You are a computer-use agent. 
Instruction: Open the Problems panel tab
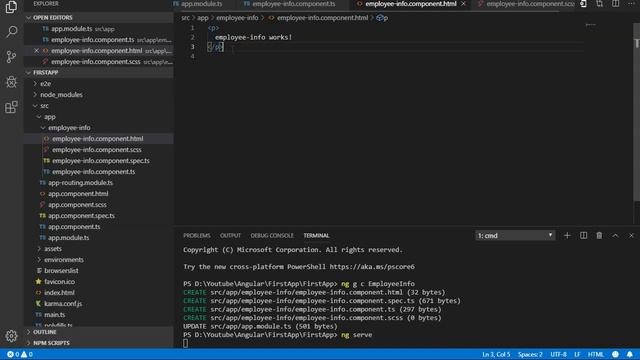(197, 236)
